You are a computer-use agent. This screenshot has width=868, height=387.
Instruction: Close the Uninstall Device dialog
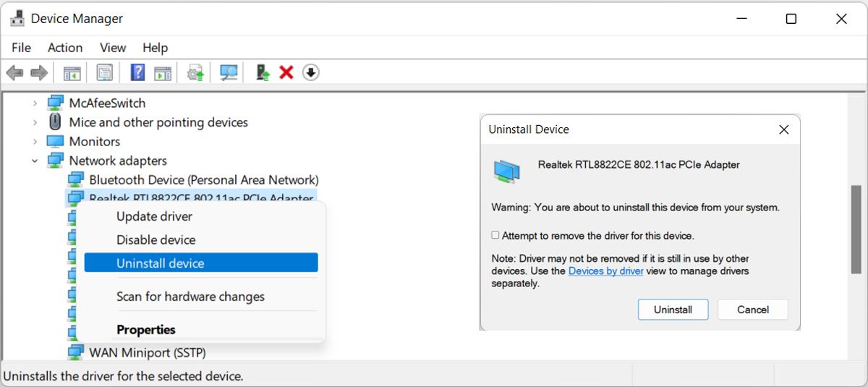(783, 130)
